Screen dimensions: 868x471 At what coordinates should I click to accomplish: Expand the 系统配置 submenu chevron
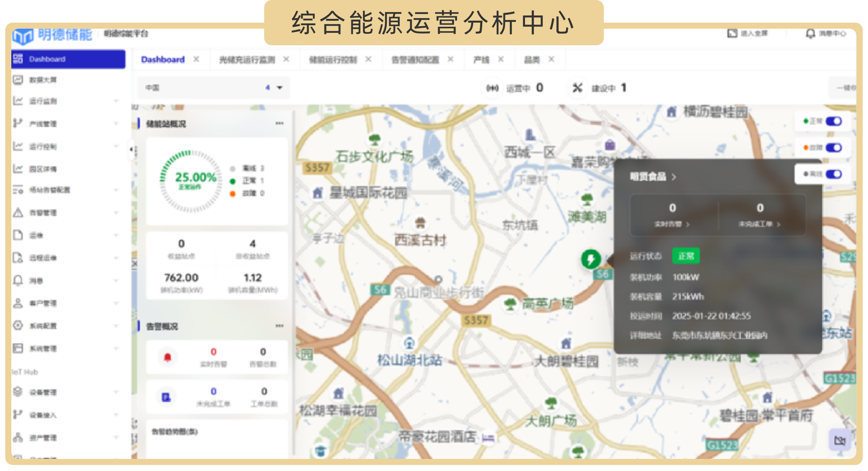[x=116, y=325]
